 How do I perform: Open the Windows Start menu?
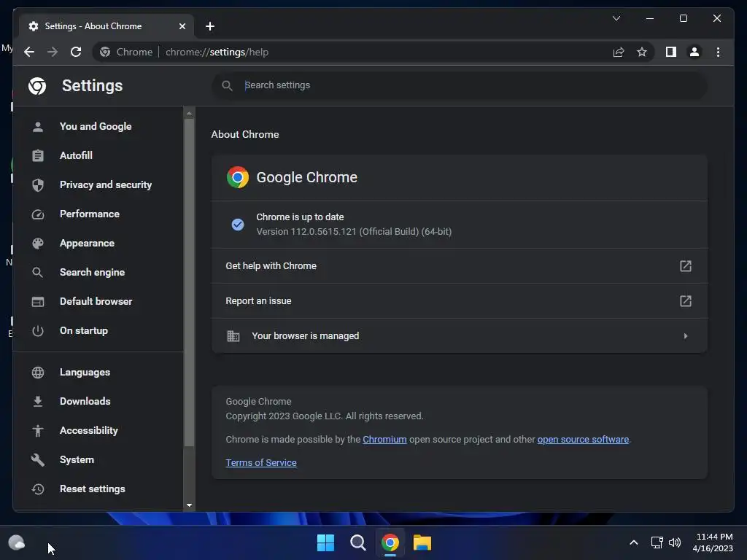tap(325, 542)
